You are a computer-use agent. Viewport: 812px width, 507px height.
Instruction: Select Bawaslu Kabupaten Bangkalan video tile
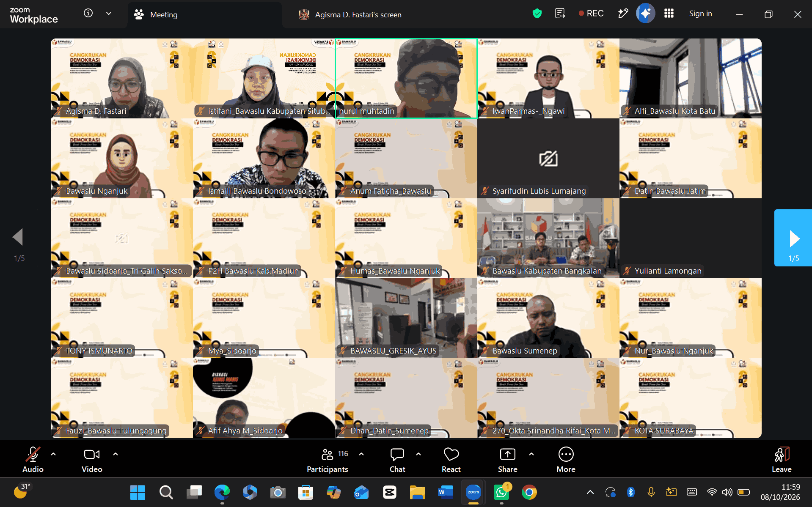pos(548,238)
